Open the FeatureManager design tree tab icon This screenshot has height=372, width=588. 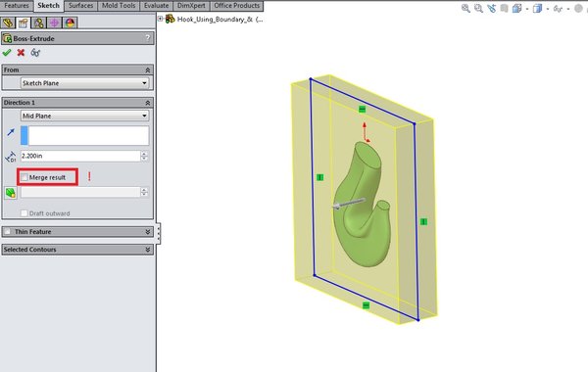coord(8,23)
